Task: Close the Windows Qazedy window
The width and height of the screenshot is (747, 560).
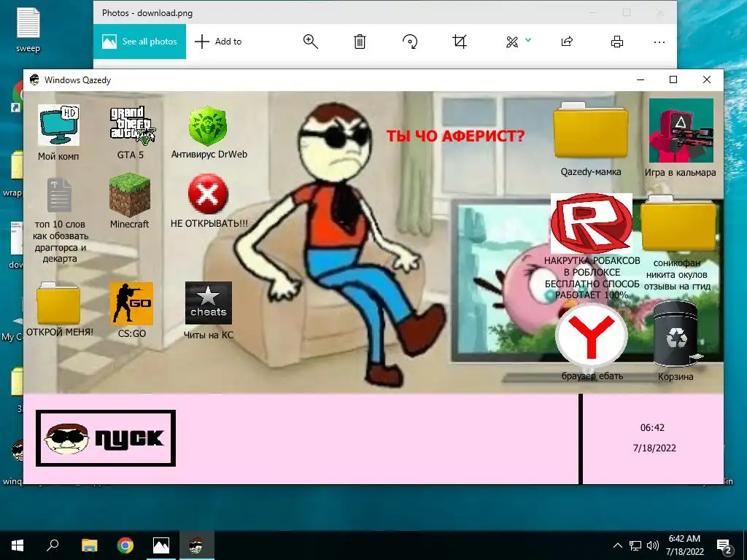Action: [707, 79]
